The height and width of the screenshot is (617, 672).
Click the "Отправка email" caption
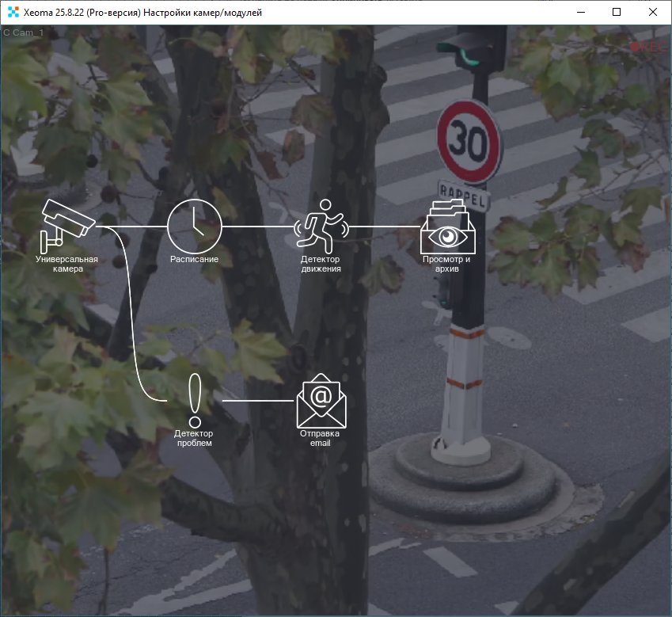[320, 438]
